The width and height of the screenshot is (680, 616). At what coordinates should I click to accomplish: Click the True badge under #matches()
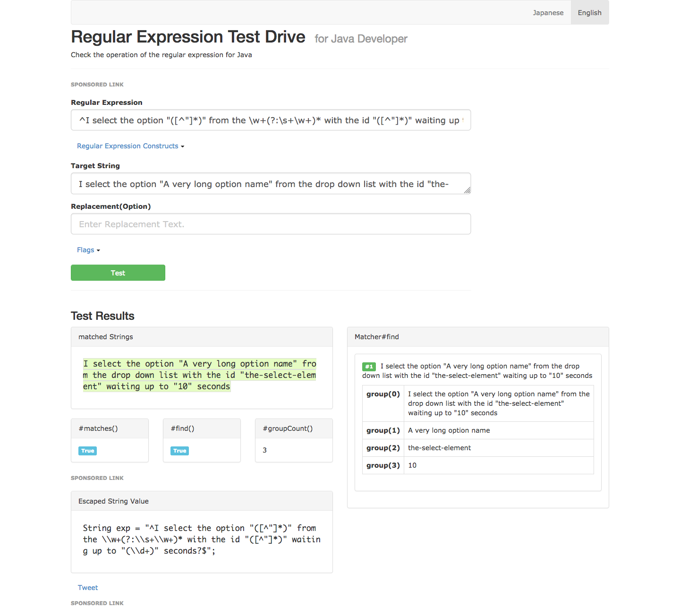pos(88,451)
